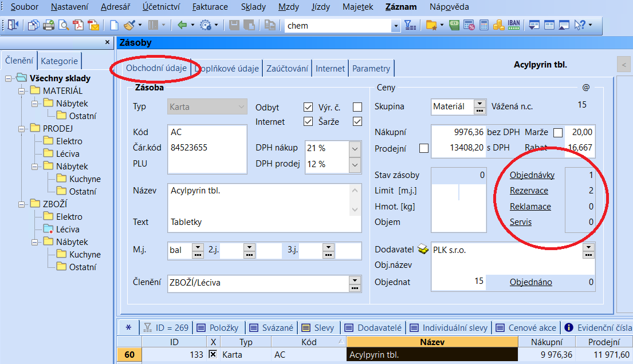Image resolution: width=633 pixels, height=364 pixels.
Task: Expand the Členění combo box
Action: (x=355, y=280)
